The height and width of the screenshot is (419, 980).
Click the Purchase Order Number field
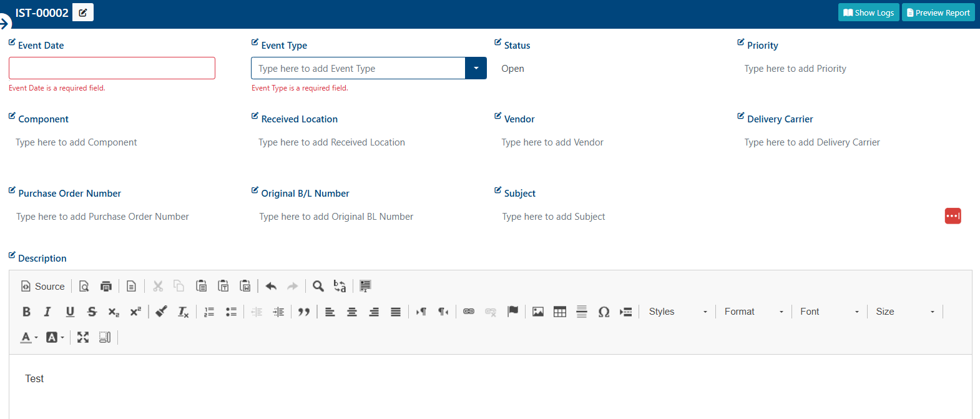pos(102,217)
